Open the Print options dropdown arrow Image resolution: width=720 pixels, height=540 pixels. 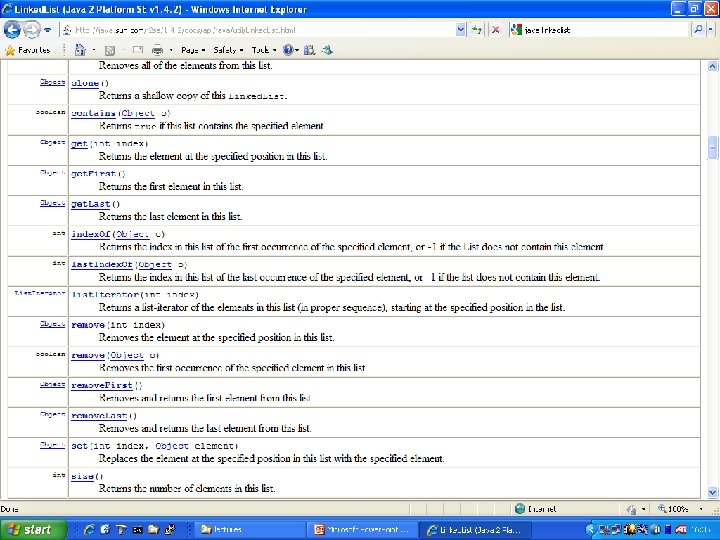point(171,50)
